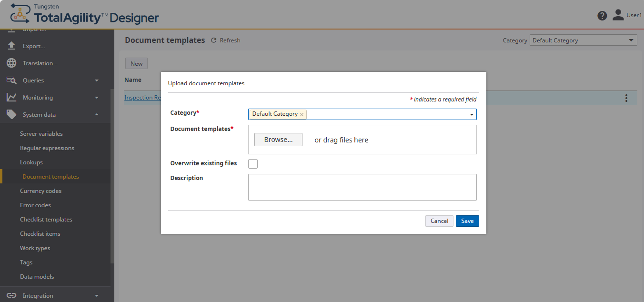Viewport: 644px width, 302px height.
Task: Click the Browse button to choose files
Action: (x=278, y=139)
